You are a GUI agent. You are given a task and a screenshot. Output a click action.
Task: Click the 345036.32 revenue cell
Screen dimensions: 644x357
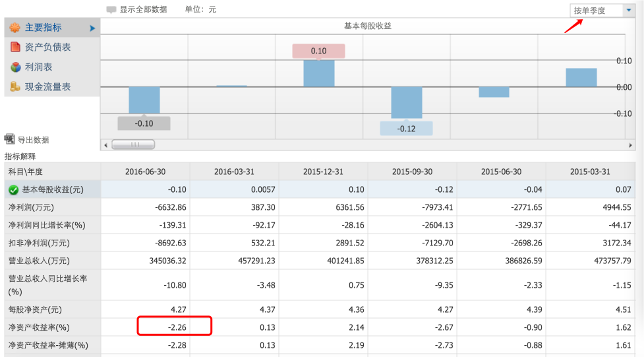pyautogui.click(x=146, y=261)
